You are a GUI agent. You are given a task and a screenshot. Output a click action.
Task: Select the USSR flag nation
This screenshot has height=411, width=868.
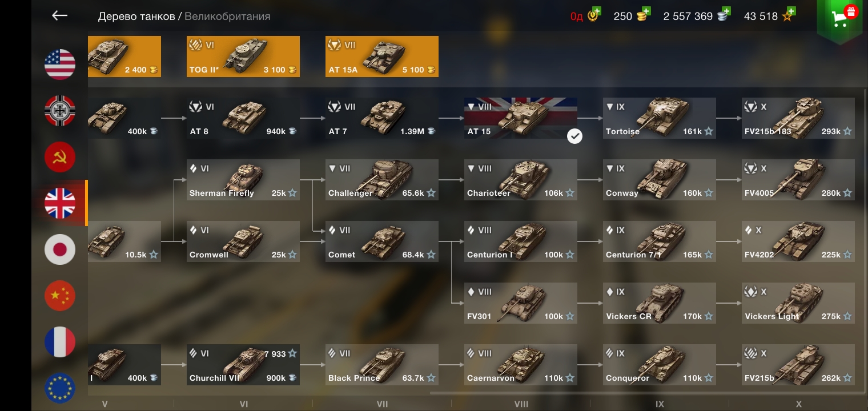click(60, 157)
